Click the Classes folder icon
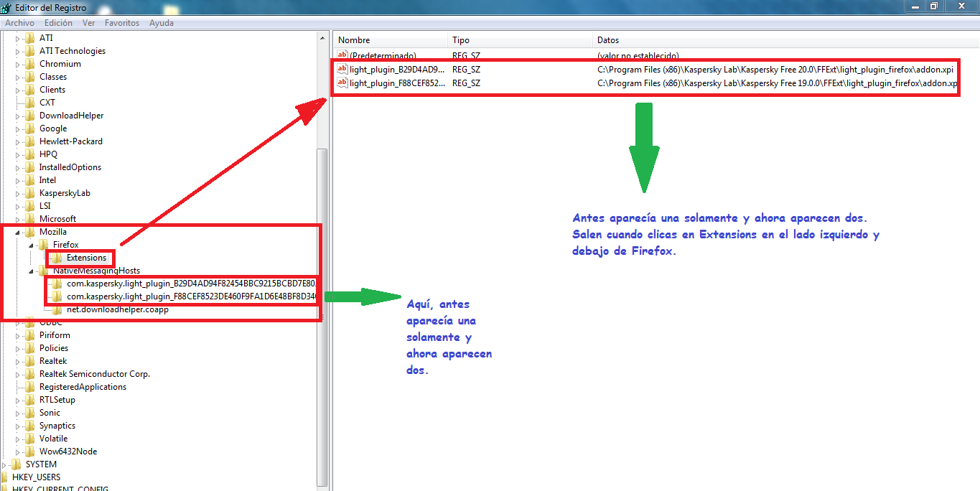 point(30,77)
